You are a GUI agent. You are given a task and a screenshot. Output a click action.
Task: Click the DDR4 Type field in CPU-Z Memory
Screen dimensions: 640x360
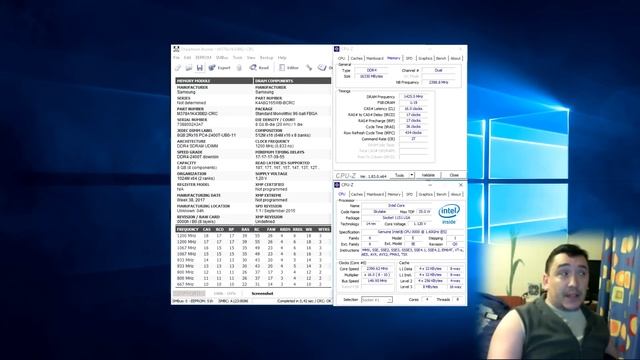(371, 70)
